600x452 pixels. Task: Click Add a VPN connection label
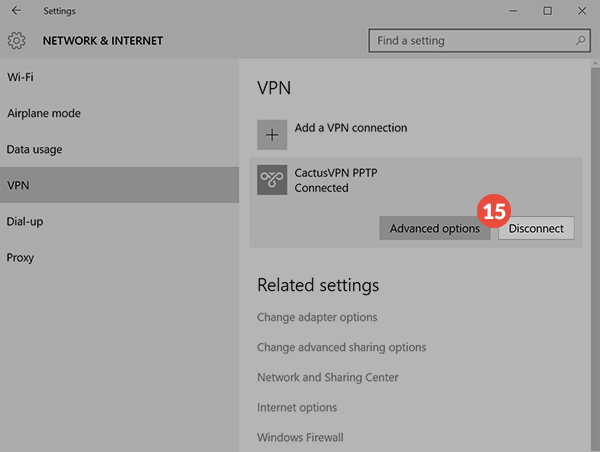pyautogui.click(x=351, y=128)
